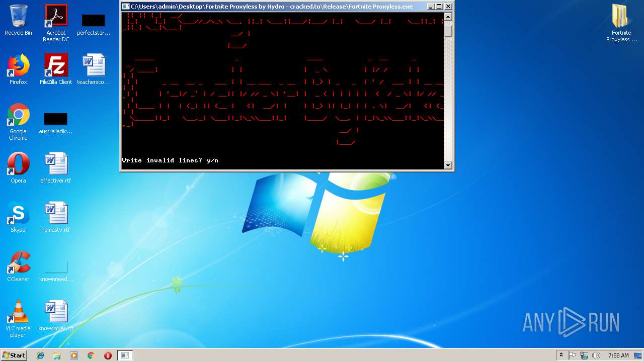Click the 'Write invalid lines? y/n' prompt
The height and width of the screenshot is (362, 644).
(170, 160)
